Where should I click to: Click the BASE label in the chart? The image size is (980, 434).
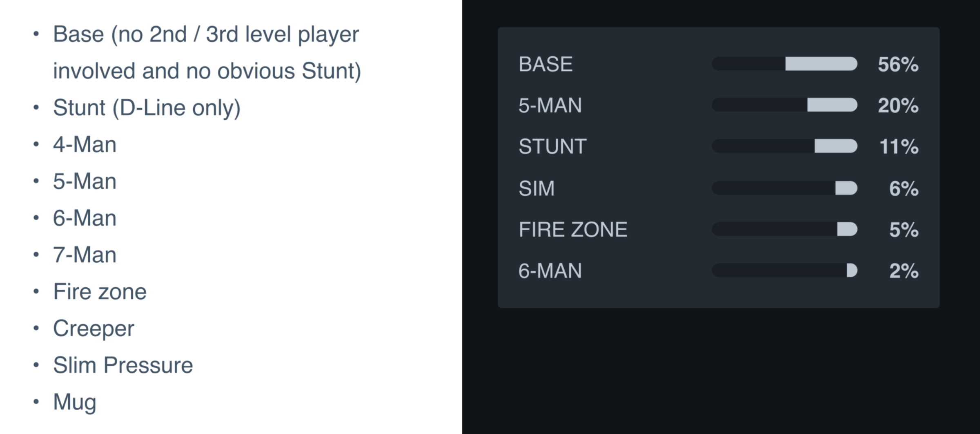(x=546, y=64)
